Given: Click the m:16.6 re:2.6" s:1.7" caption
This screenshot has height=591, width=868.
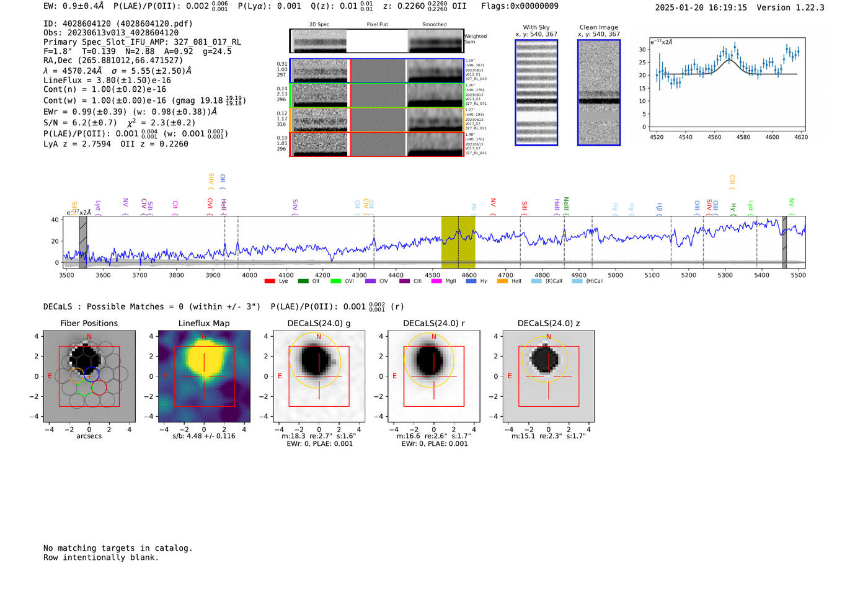Looking at the screenshot, I should point(434,436).
